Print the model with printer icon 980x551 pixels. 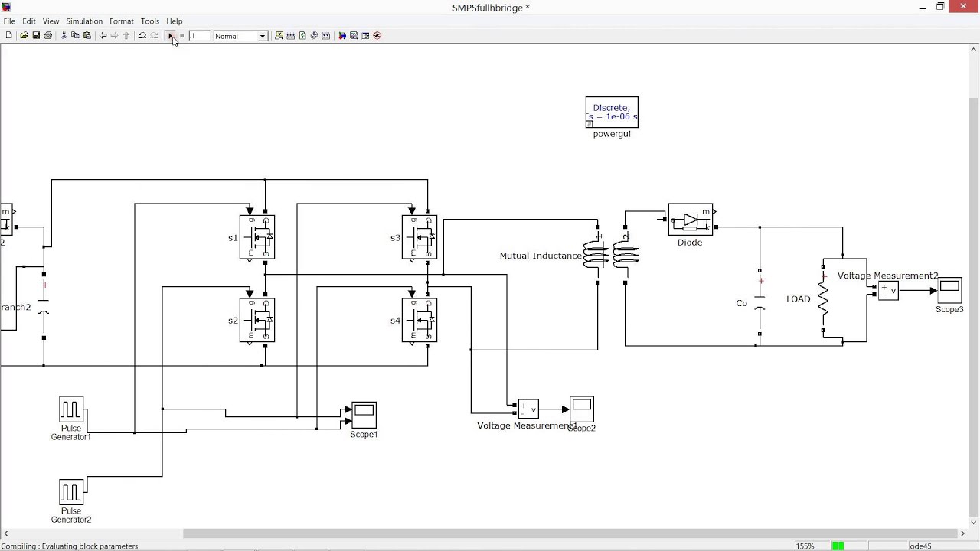(47, 36)
